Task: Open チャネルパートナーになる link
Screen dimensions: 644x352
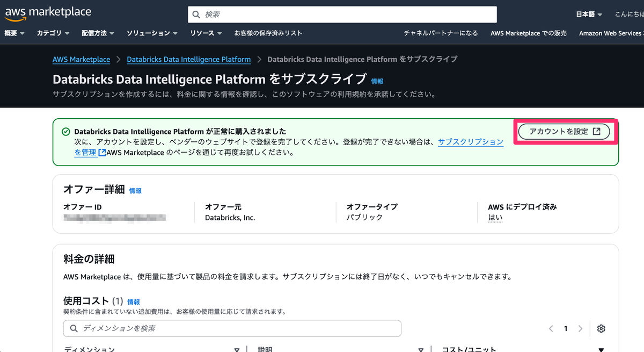Action: (441, 33)
